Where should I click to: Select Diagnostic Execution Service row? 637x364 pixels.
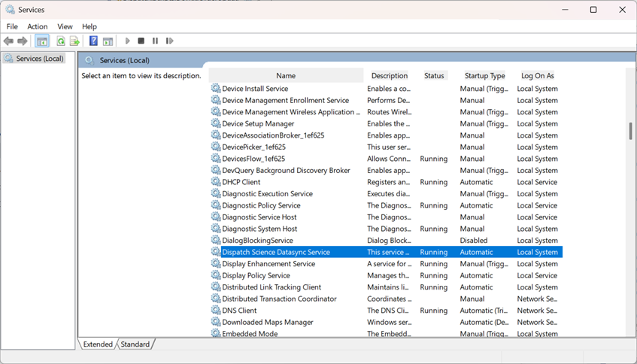coord(387,193)
